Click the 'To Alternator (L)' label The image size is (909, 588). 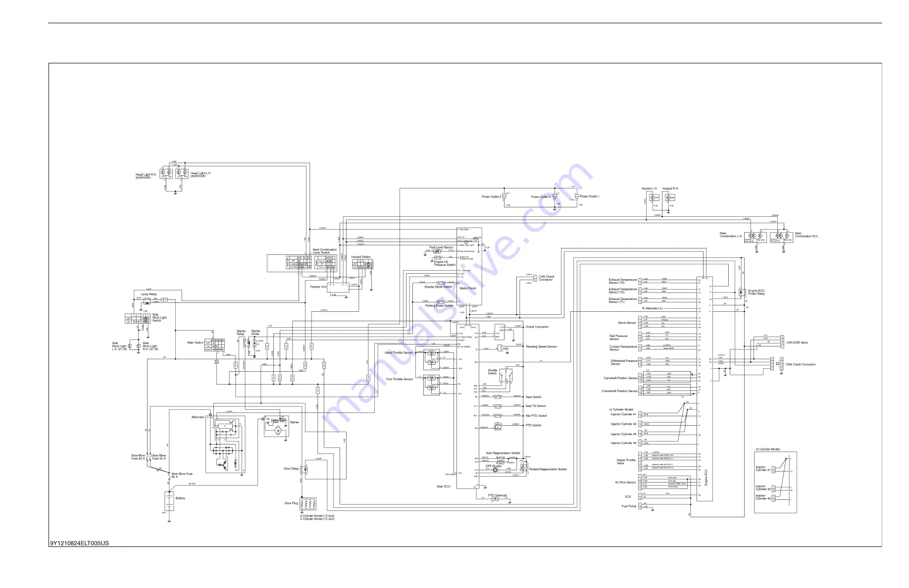(x=653, y=308)
